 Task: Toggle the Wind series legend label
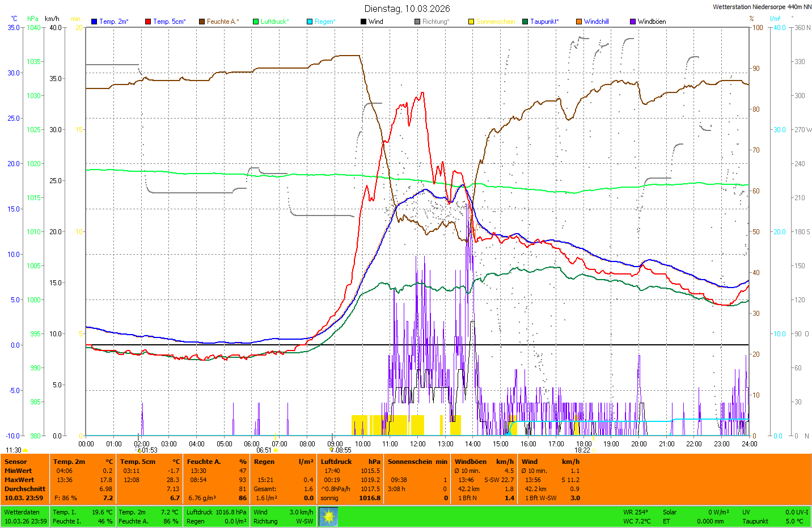375,22
